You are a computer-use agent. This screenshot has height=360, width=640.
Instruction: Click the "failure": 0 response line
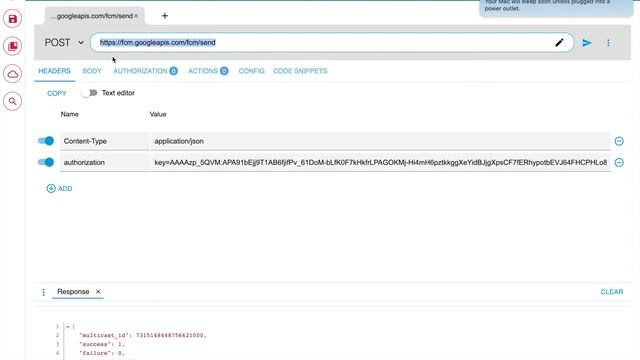click(102, 353)
